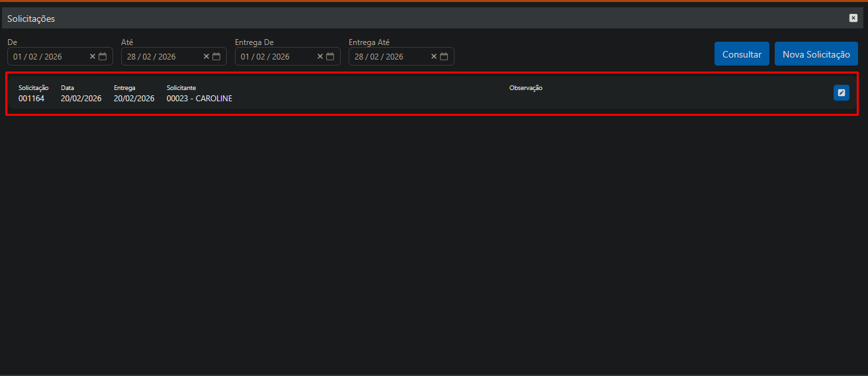The width and height of the screenshot is (868, 376).
Task: Open calendar picker for Até date
Action: click(216, 57)
